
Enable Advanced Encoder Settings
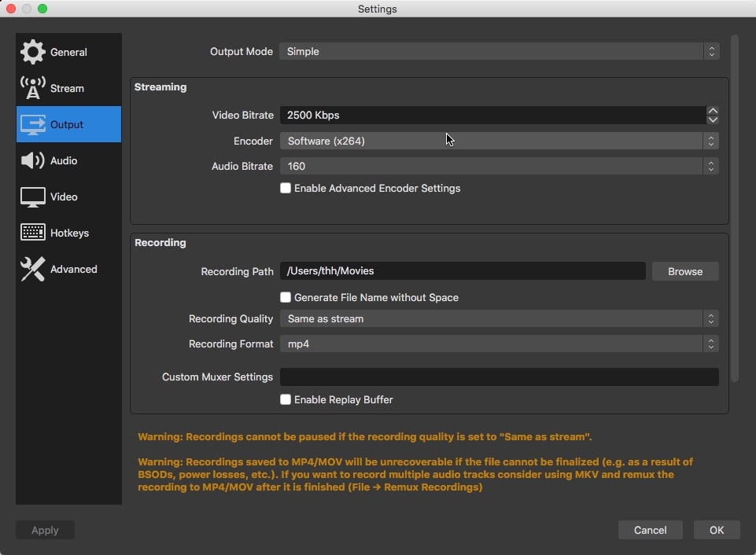coord(286,188)
